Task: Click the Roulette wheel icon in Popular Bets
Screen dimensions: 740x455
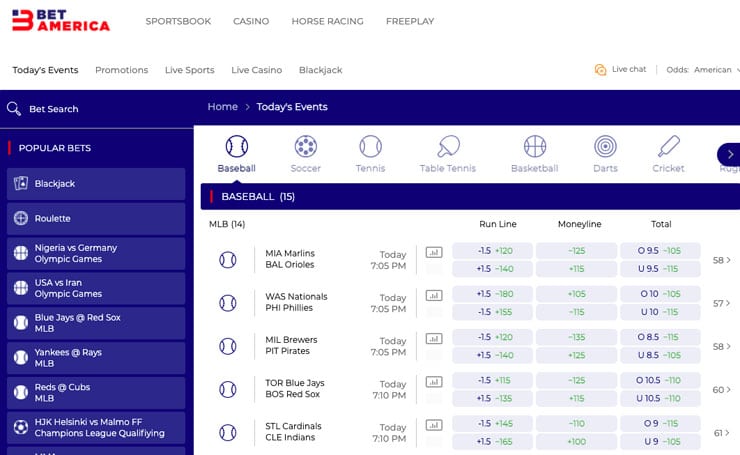Action: pyautogui.click(x=21, y=218)
